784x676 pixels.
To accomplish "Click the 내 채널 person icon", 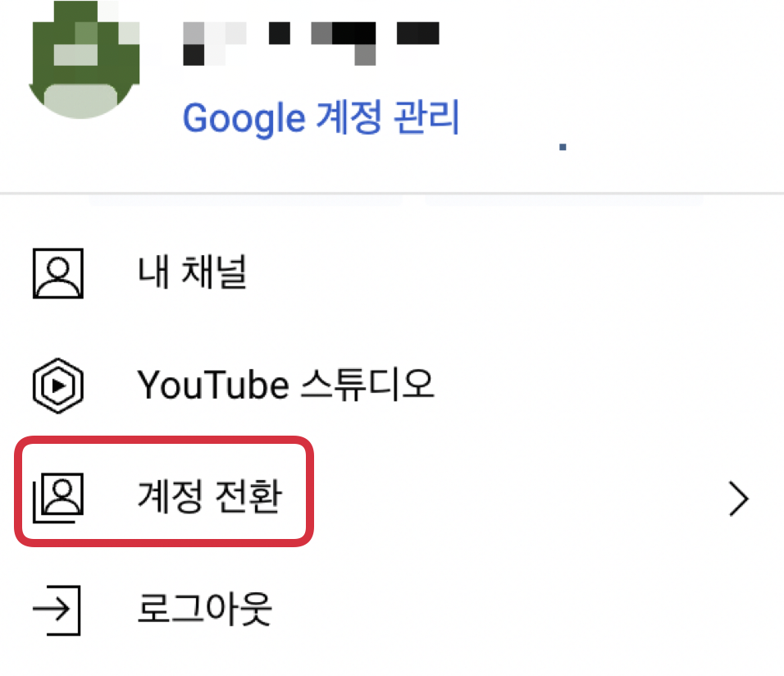I will (58, 273).
